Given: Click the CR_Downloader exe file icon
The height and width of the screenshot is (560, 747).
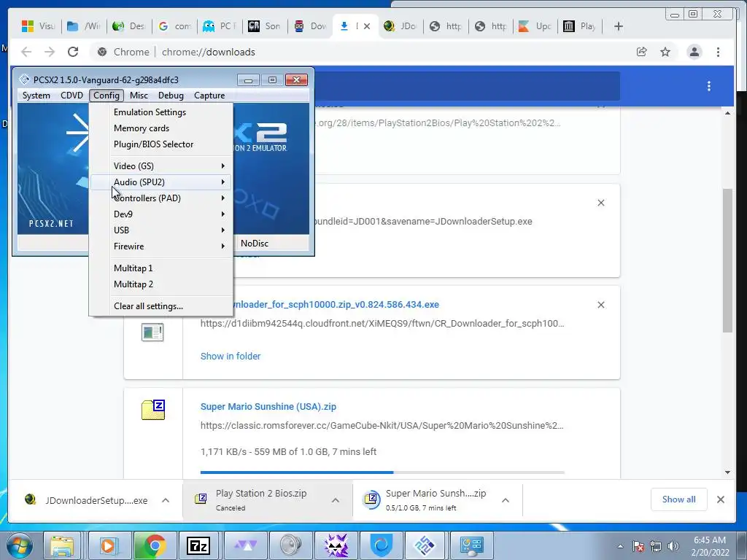Looking at the screenshot, I should point(152,332).
